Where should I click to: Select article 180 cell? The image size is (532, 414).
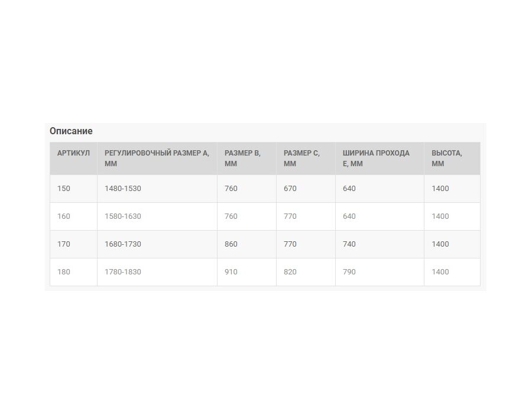(74, 272)
